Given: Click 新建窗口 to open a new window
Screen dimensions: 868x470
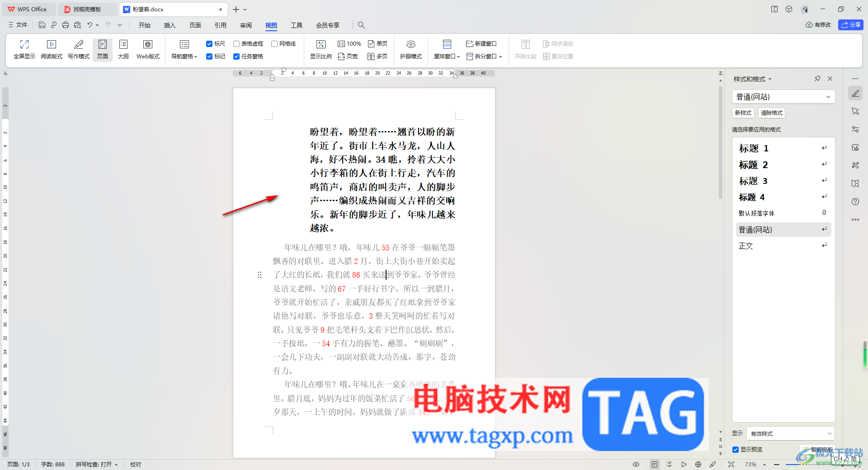Looking at the screenshot, I should pyautogui.click(x=481, y=44).
